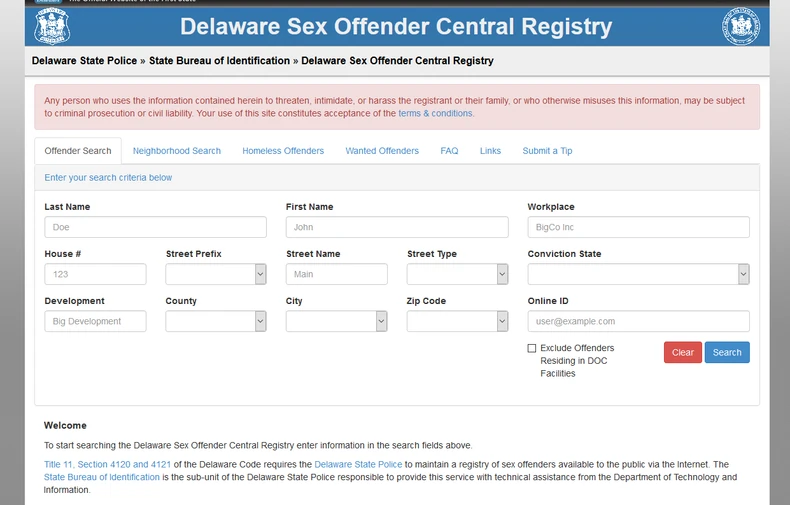The width and height of the screenshot is (790, 505).
Task: Open the Homeless Offenders tab
Action: coord(283,151)
